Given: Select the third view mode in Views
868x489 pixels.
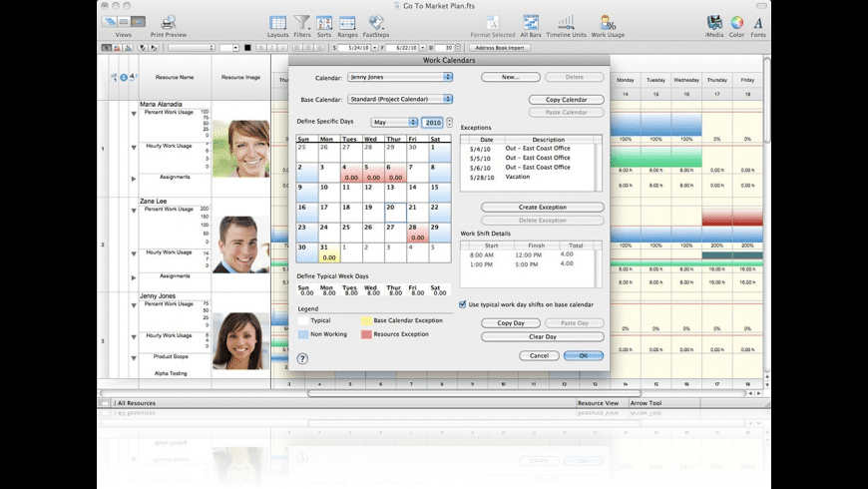Looking at the screenshot, I should point(138,22).
